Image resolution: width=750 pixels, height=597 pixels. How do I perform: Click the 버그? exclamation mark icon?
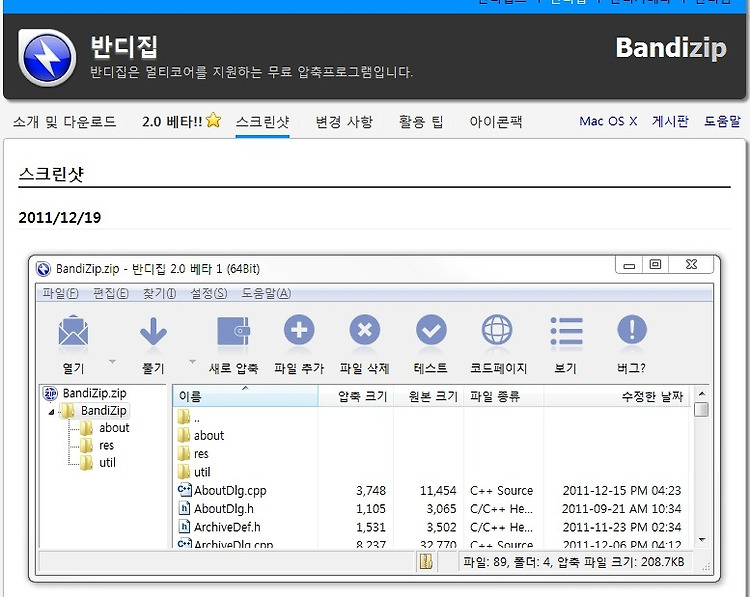click(x=632, y=330)
